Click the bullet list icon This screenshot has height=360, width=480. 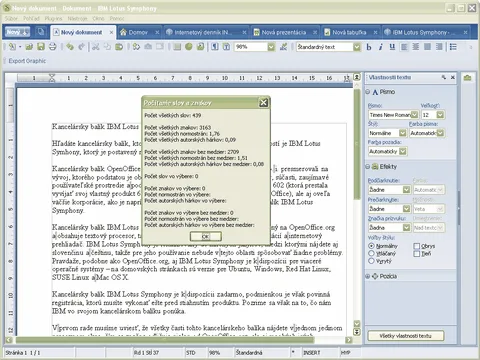click(x=453, y=47)
